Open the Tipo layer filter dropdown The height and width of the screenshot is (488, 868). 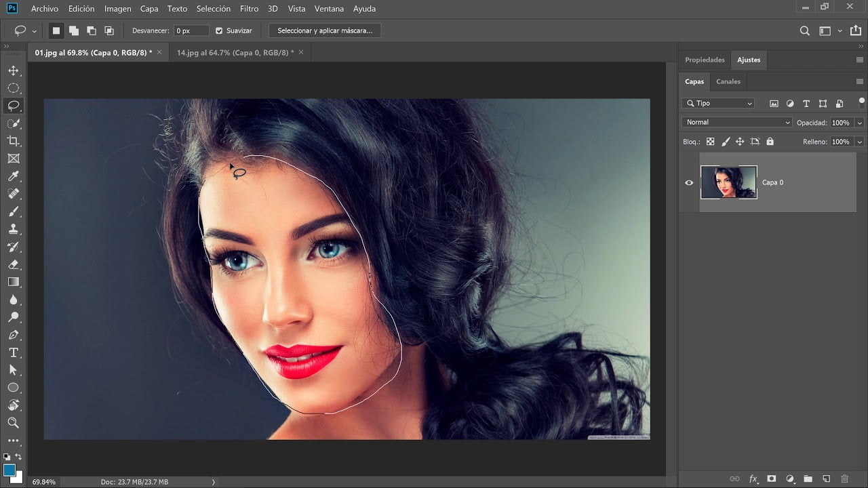click(x=717, y=103)
